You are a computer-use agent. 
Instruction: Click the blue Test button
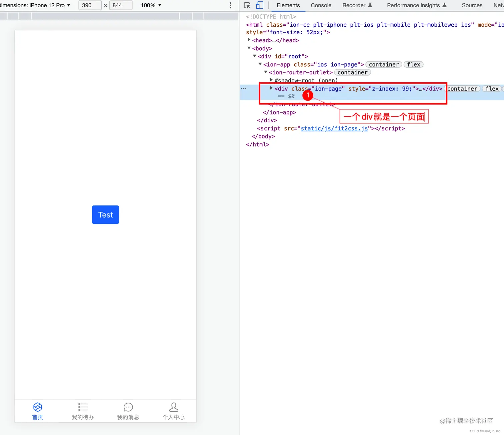(105, 215)
